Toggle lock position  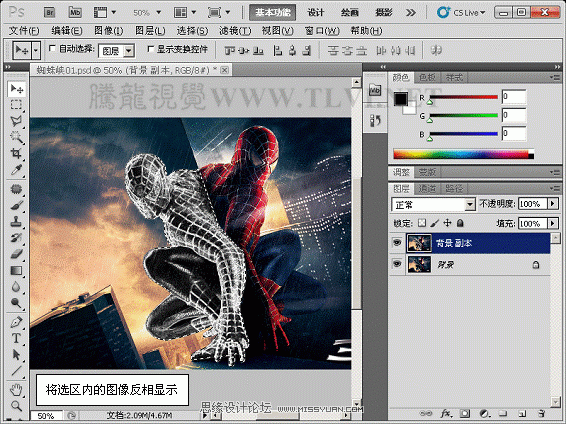click(447, 223)
